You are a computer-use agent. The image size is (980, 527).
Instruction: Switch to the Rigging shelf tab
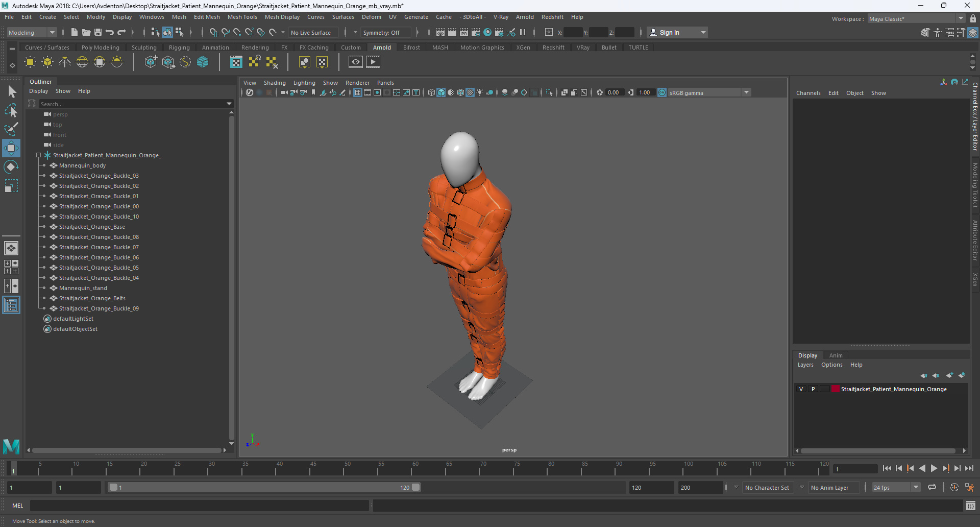179,47
